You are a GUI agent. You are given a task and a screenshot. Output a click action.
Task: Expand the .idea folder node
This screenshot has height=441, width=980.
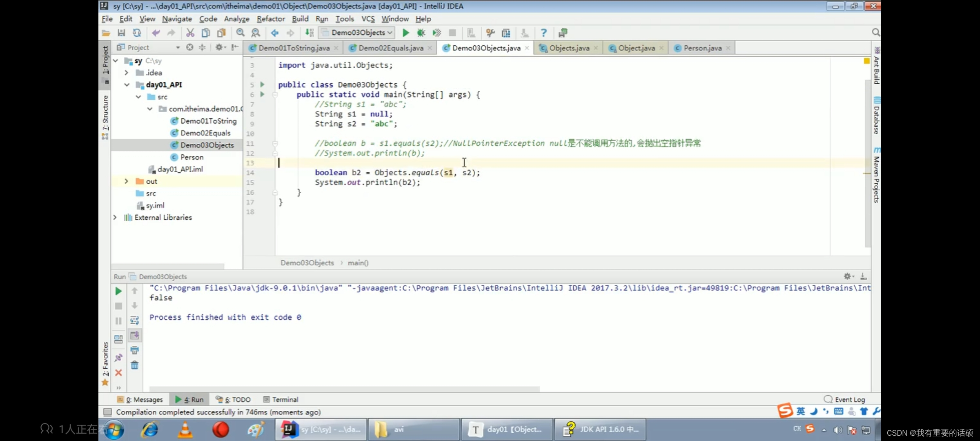(x=127, y=73)
